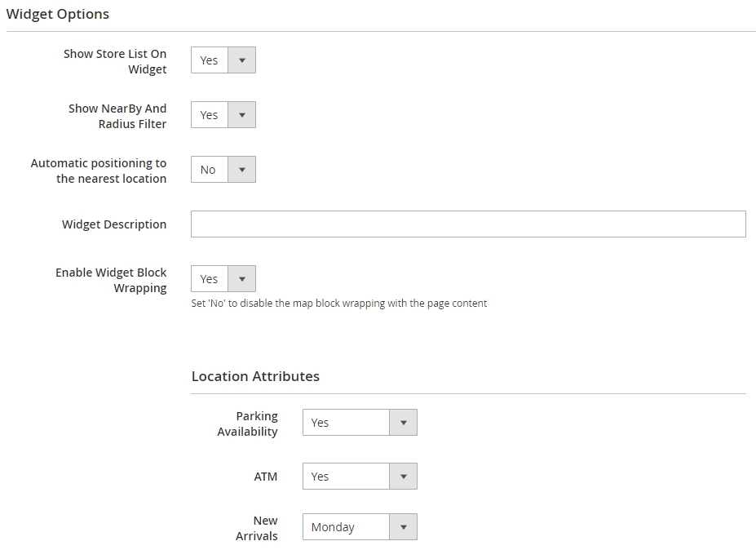
Task: Click the Parking Availability label
Action: point(248,424)
